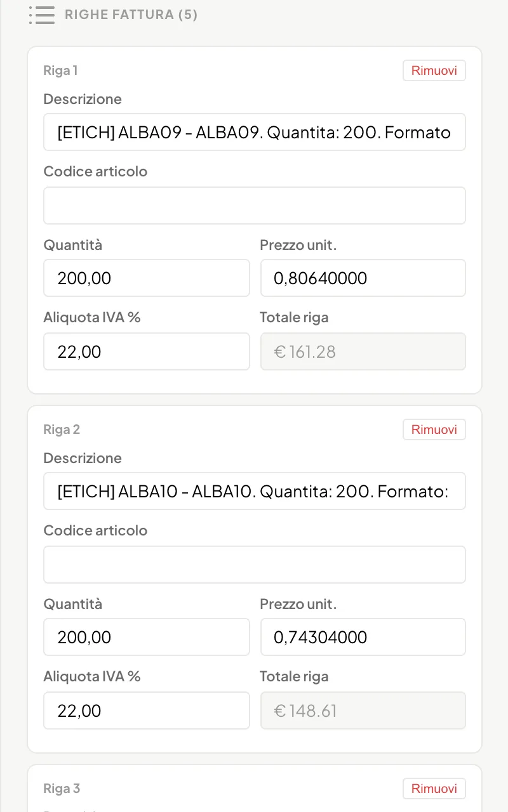The image size is (508, 812).
Task: Click the Riga 2 total € 148.61 field
Action: [x=363, y=710]
